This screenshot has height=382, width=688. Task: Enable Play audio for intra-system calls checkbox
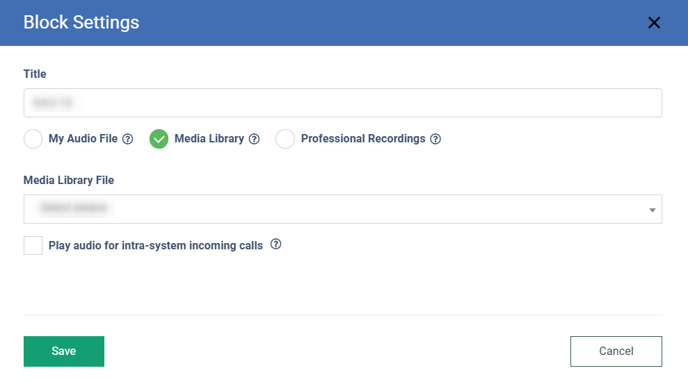click(x=33, y=246)
